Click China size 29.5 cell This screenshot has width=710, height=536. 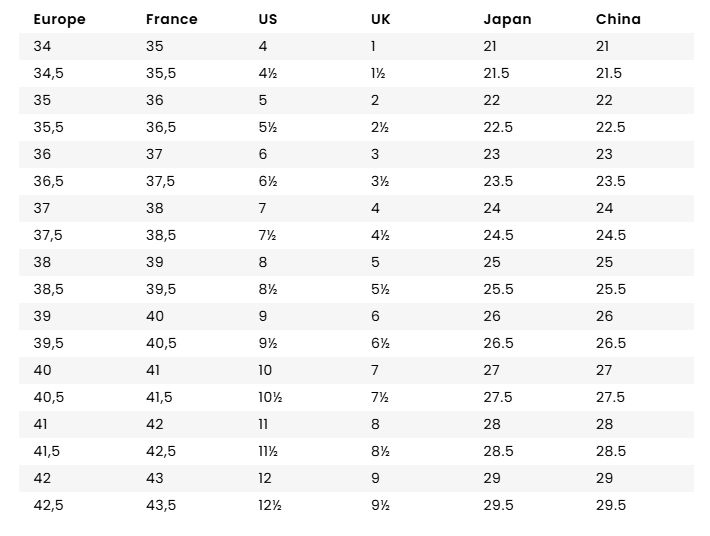coord(610,505)
